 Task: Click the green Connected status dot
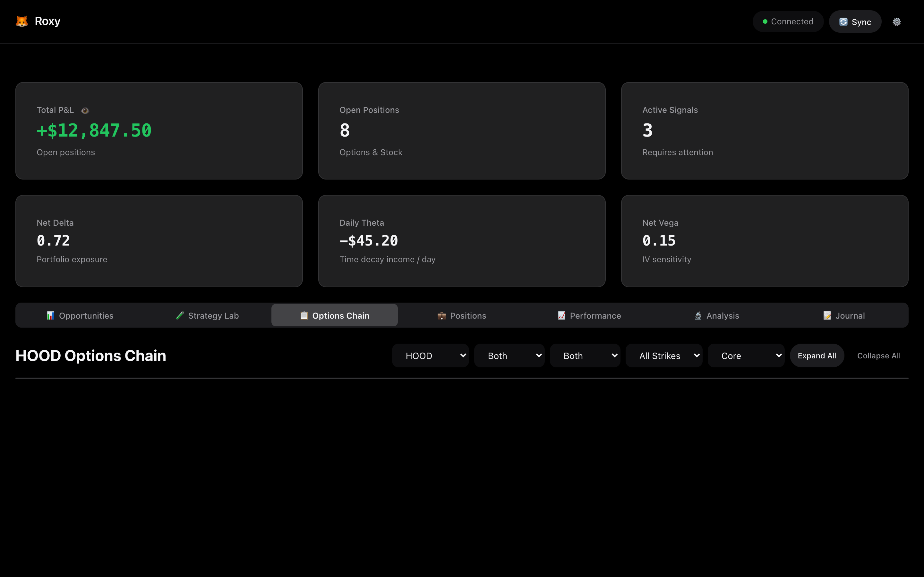point(765,22)
